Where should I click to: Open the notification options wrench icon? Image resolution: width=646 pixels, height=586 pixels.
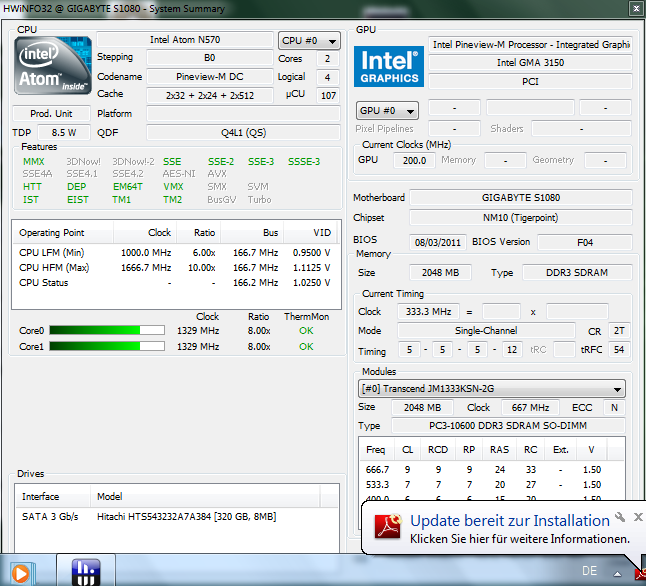pyautogui.click(x=620, y=517)
